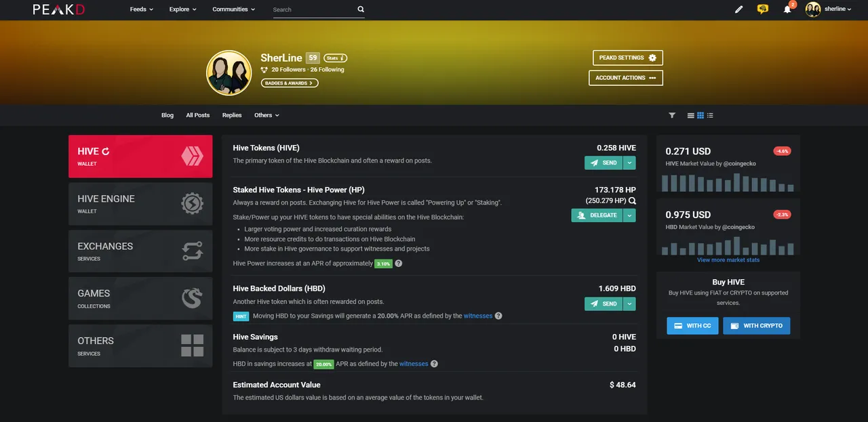Open witnesses link under Hive Savings
The image size is (868, 422).
[x=414, y=364]
